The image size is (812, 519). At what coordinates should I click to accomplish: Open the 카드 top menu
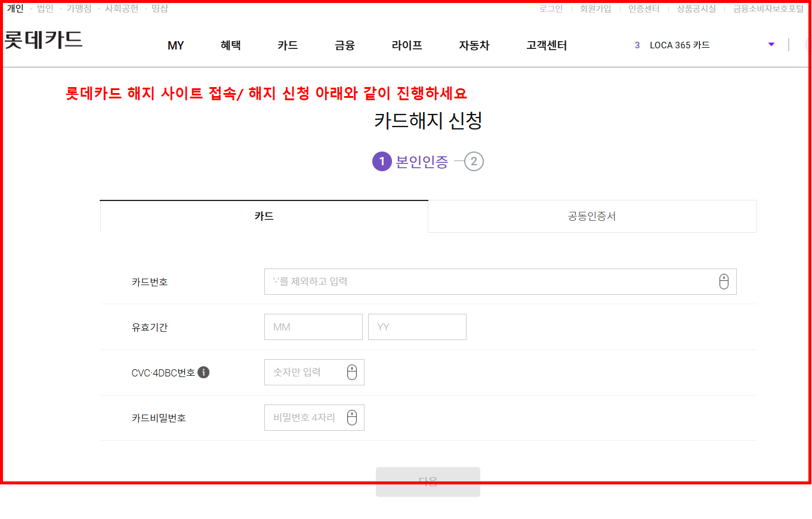pyautogui.click(x=288, y=45)
